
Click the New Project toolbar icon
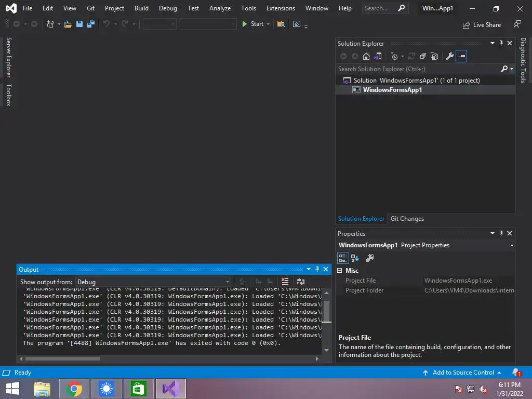50,24
